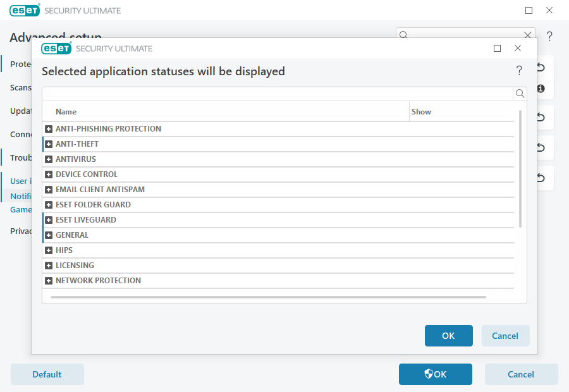This screenshot has width=569, height=392.
Task: Select LICENSING row label
Action: point(75,266)
